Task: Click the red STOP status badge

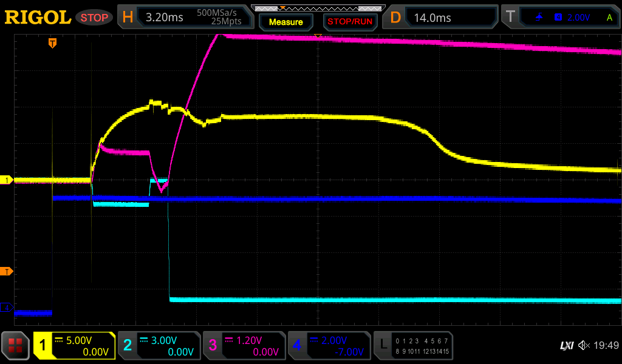Action: tap(95, 18)
